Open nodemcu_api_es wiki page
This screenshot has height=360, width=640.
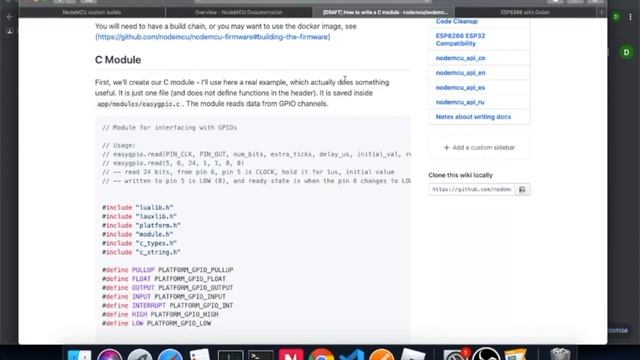point(460,87)
